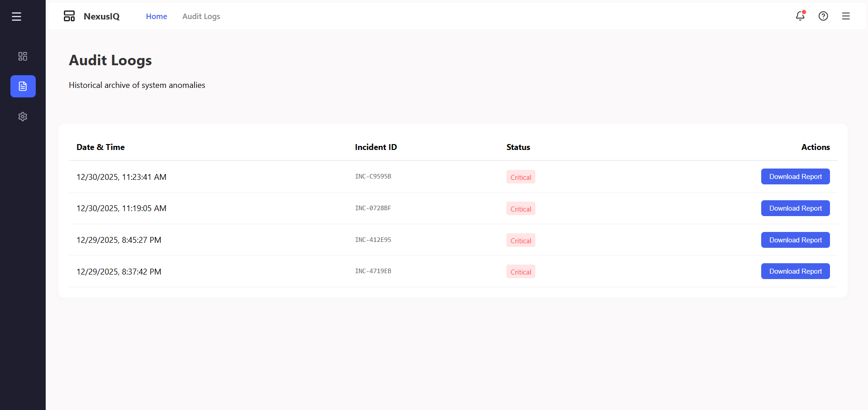
Task: Click Critical badge for INC-412E95
Action: coord(521,241)
